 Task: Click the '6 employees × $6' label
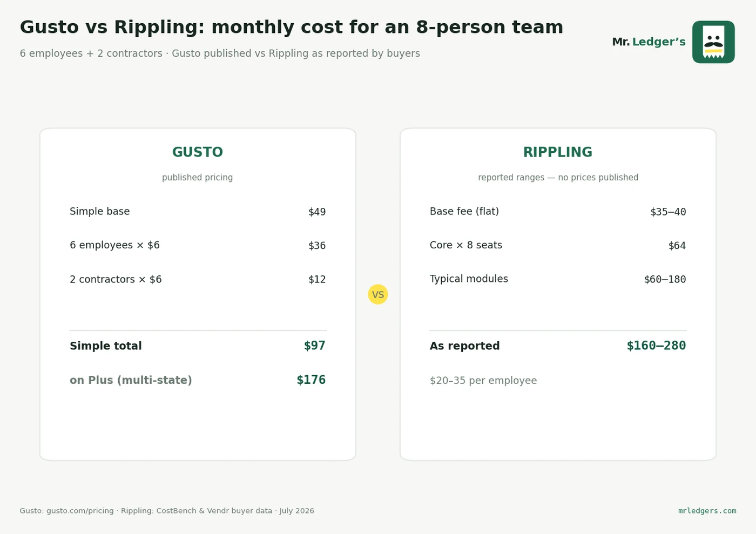[x=114, y=245]
